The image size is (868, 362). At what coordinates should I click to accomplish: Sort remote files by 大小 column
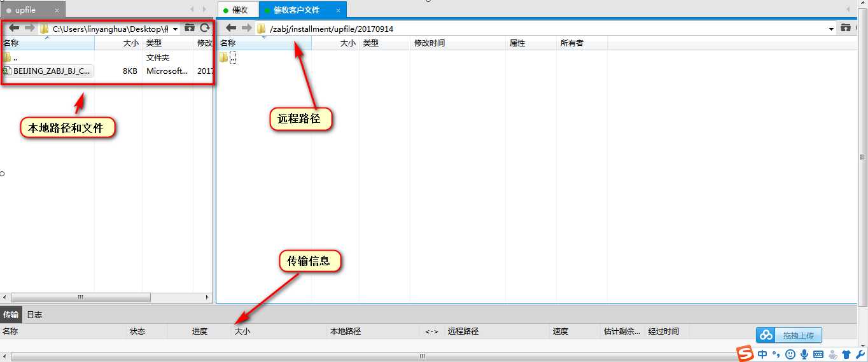click(x=335, y=43)
